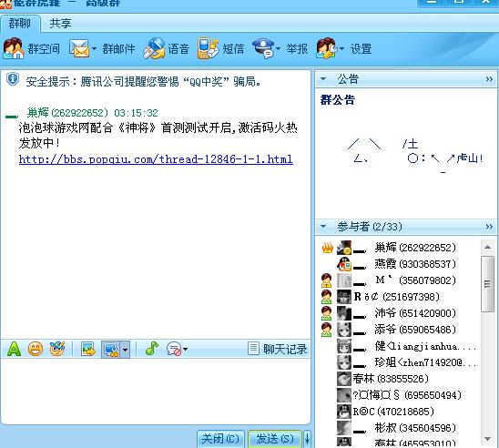Collapse the 公告 panel triangle
This screenshot has height=448, width=499.
coord(323,78)
